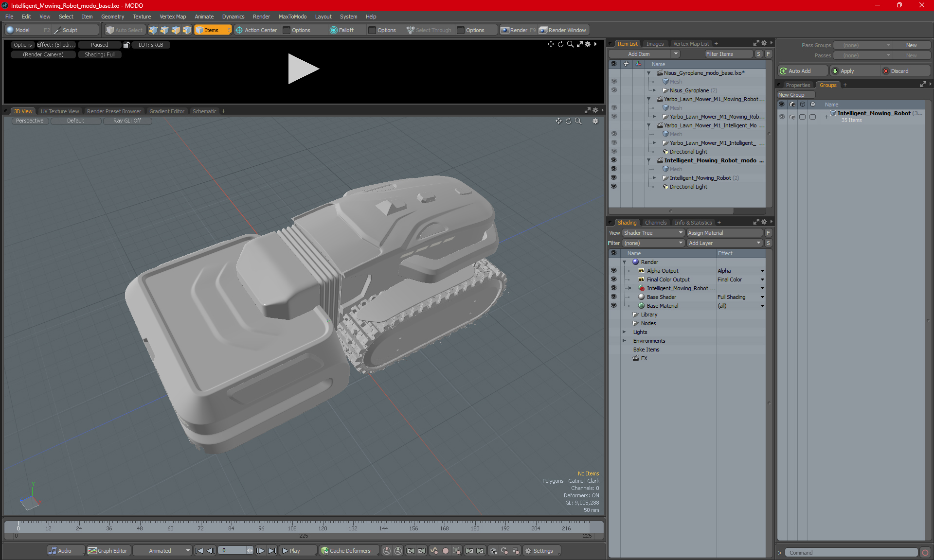Click the Discard button
Image resolution: width=934 pixels, height=560 pixels.
(x=906, y=71)
